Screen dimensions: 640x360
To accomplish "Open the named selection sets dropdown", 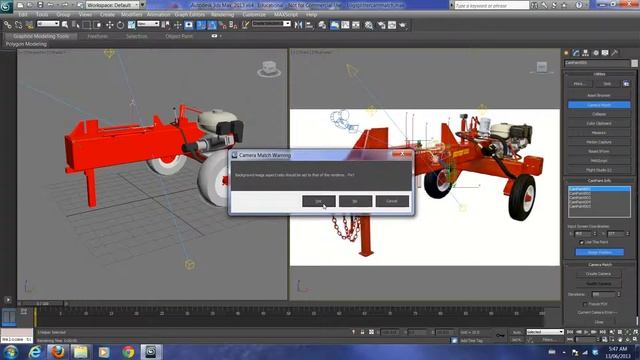I will click(271, 24).
